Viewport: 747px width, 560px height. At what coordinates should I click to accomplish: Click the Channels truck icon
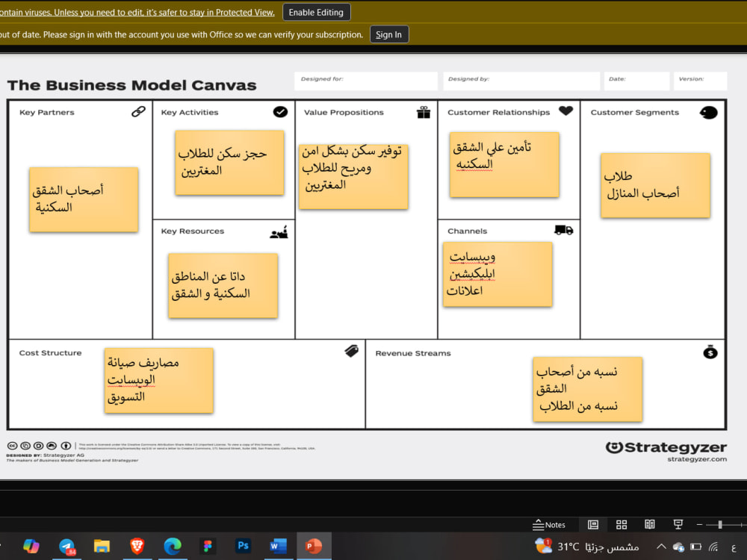[x=564, y=231]
